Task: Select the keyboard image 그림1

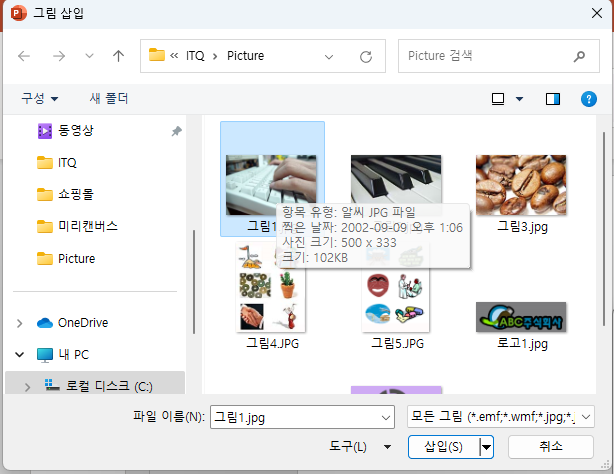Action: [271, 185]
